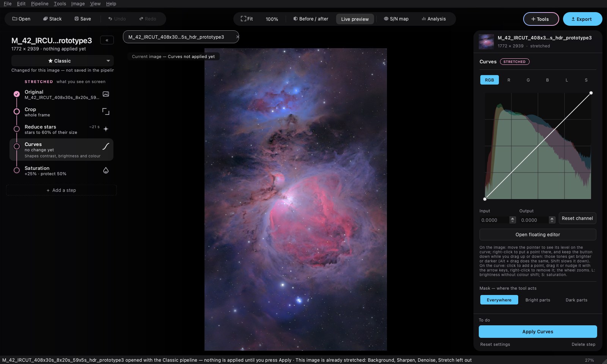607x364 pixels.
Task: Click Reset channel button
Action: pos(577,218)
